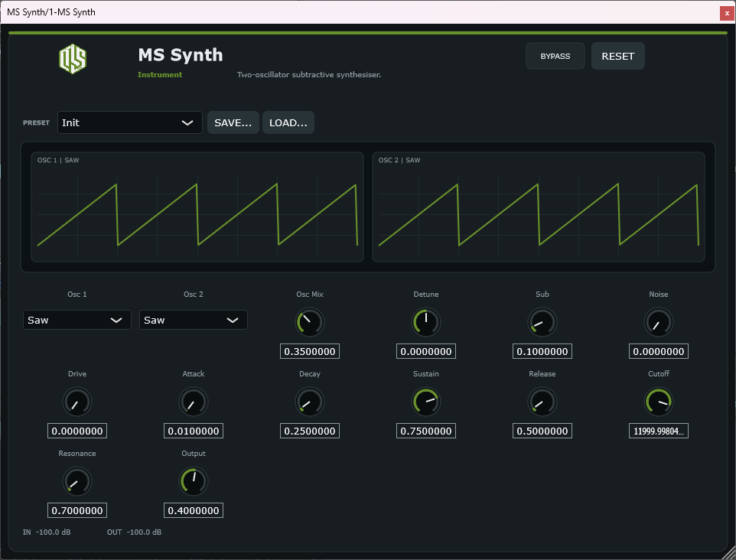Image resolution: width=736 pixels, height=560 pixels.
Task: Click the Release value field 0.5000000
Action: 542,431
